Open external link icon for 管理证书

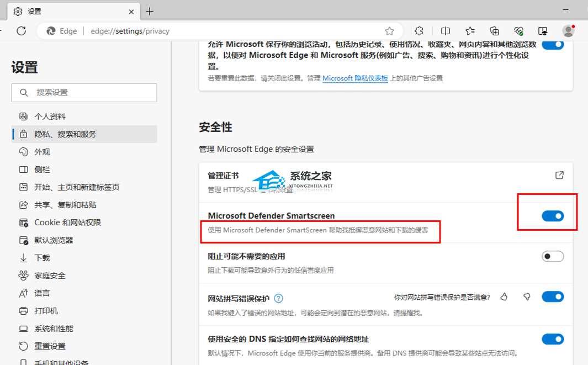tap(559, 175)
